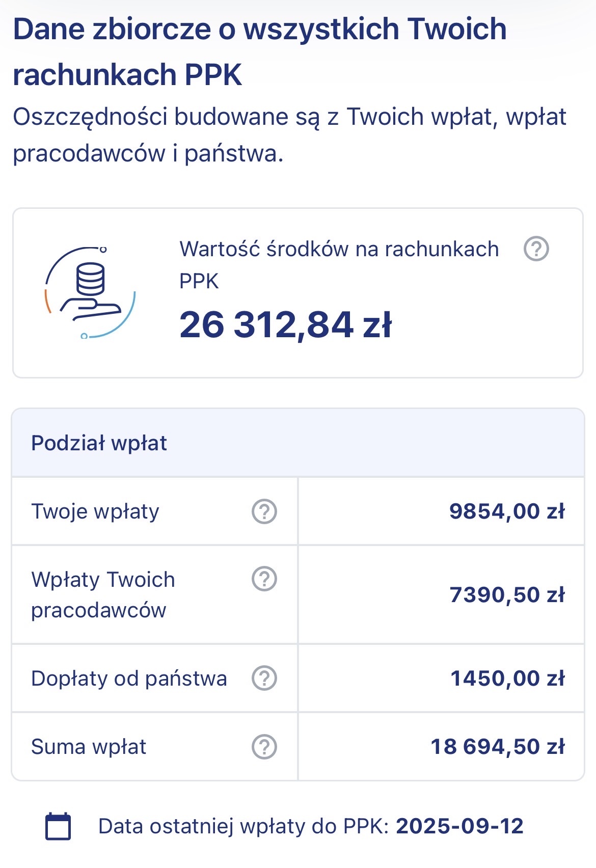This screenshot has height=868, width=596.
Task: Tap the Twoje wpłaty row label
Action: coord(95,511)
